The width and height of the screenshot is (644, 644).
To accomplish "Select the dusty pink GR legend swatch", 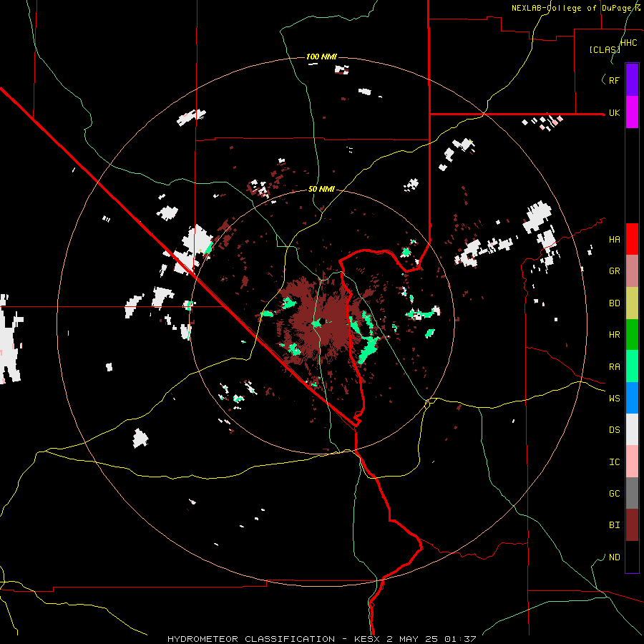I will point(632,271).
